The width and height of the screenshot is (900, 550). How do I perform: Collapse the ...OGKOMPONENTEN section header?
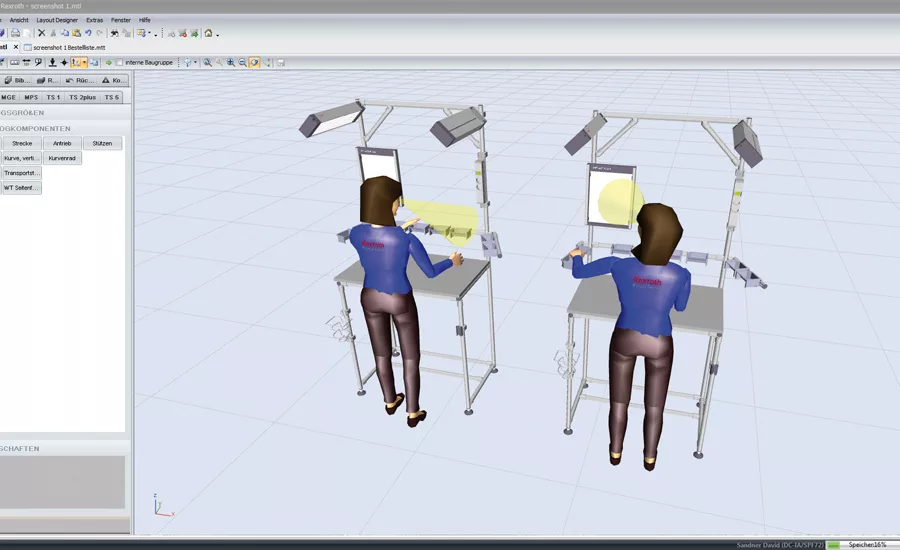pyautogui.click(x=65, y=129)
